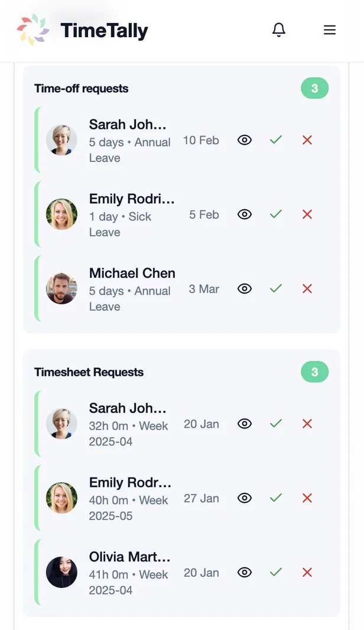View Emily's sick leave request
This screenshot has height=630, width=364.
point(245,215)
